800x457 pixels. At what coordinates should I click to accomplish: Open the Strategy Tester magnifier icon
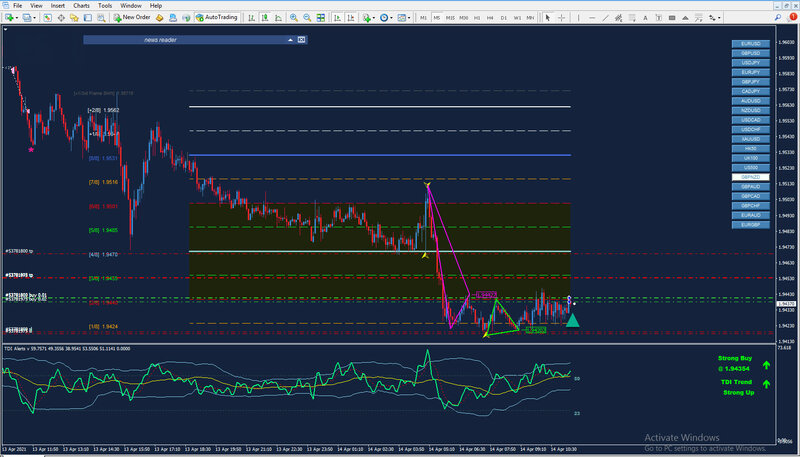click(102, 18)
